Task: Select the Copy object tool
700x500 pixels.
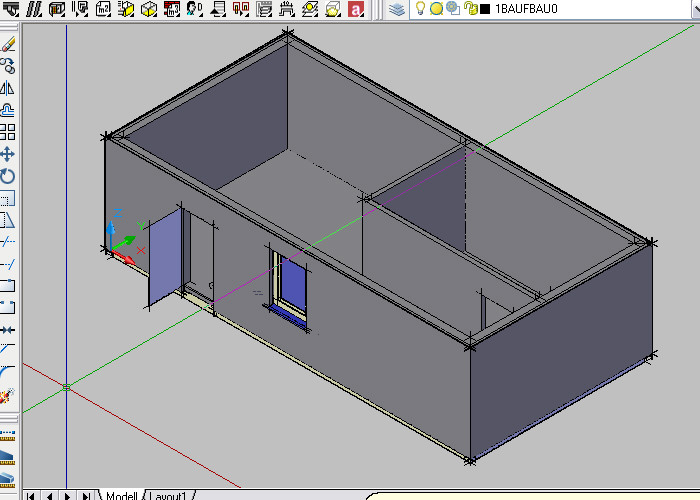Action: tap(8, 66)
